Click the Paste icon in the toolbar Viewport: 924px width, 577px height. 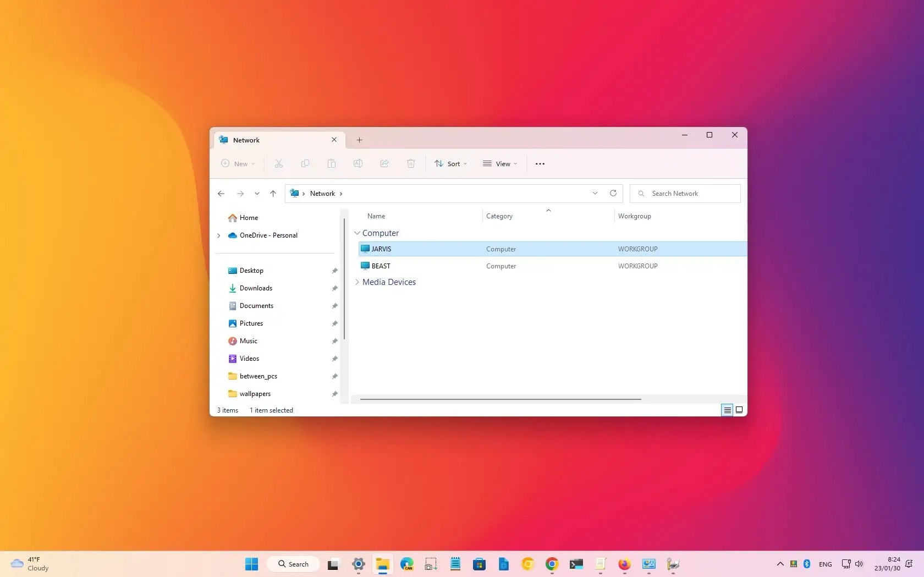332,163
